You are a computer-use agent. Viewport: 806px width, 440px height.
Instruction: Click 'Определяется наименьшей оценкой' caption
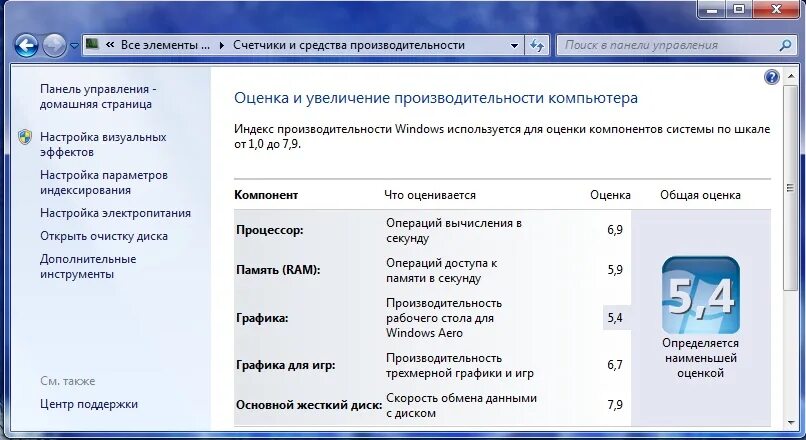[x=700, y=358]
